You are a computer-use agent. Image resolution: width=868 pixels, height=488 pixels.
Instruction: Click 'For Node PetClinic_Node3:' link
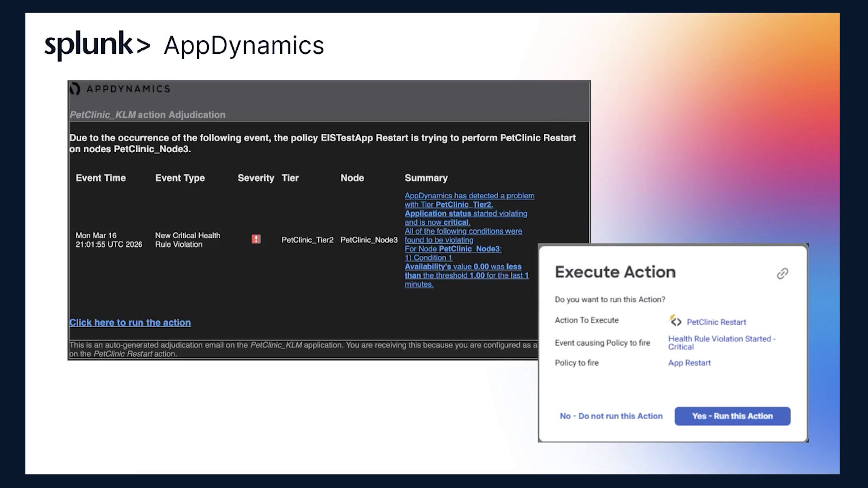453,249
